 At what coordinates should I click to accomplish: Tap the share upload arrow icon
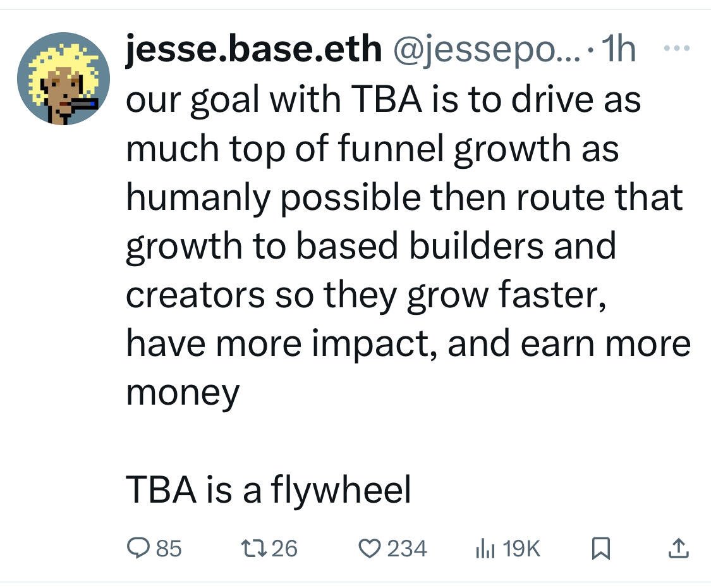(x=679, y=548)
